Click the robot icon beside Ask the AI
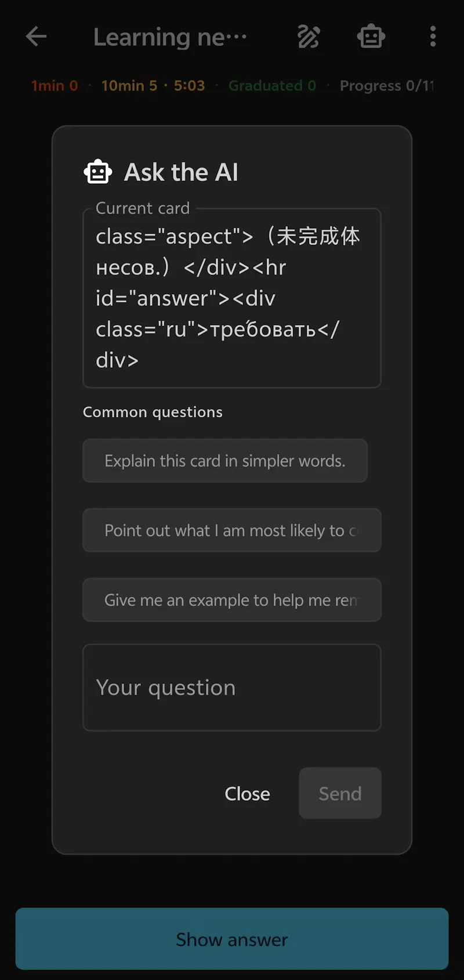464x980 pixels. [x=98, y=172]
